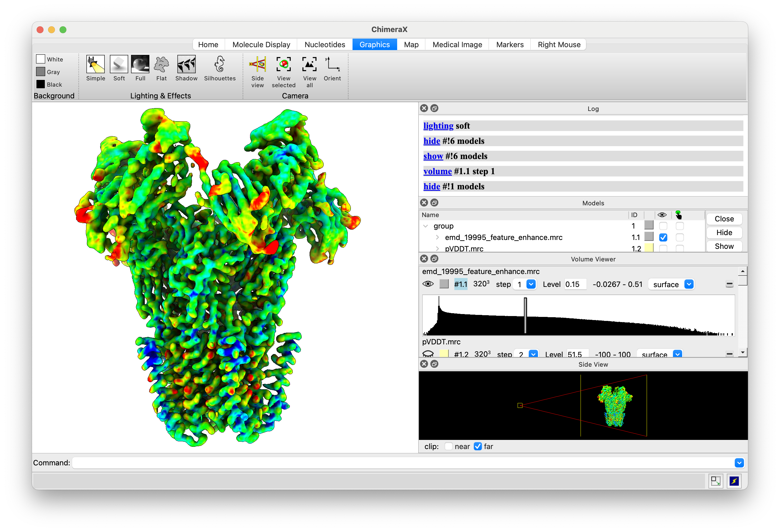
Task: Expand emd_19995_feature_enhance.mrc tree row
Action: (437, 237)
